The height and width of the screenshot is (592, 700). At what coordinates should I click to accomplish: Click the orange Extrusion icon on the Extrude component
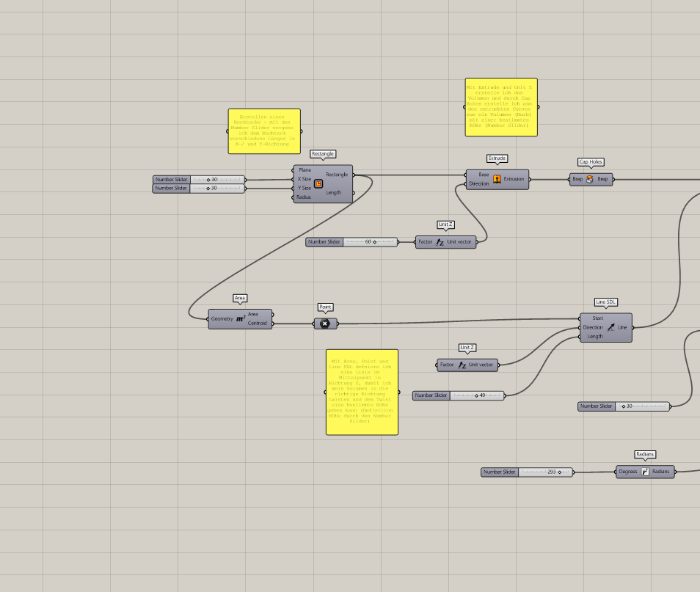[x=497, y=178]
